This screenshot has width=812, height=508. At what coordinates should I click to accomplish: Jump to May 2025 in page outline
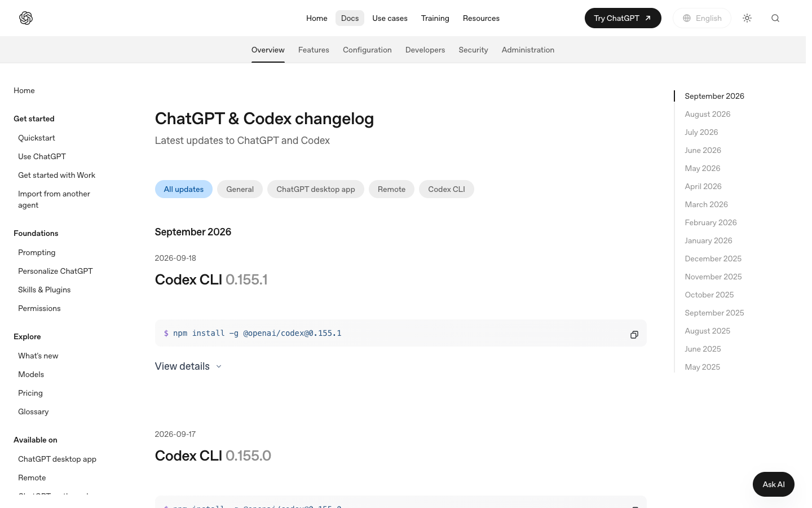pos(703,367)
